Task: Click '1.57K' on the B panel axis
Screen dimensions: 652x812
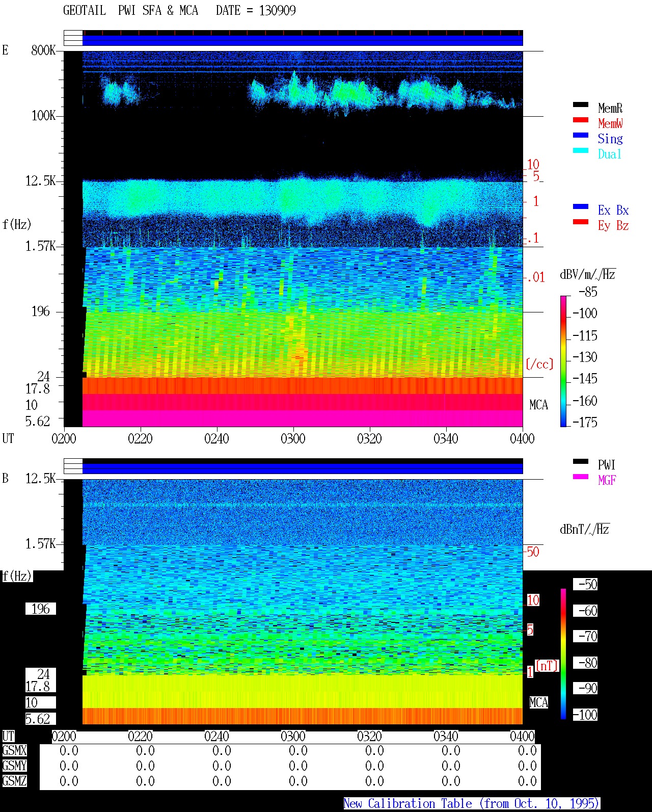Action: click(40, 543)
